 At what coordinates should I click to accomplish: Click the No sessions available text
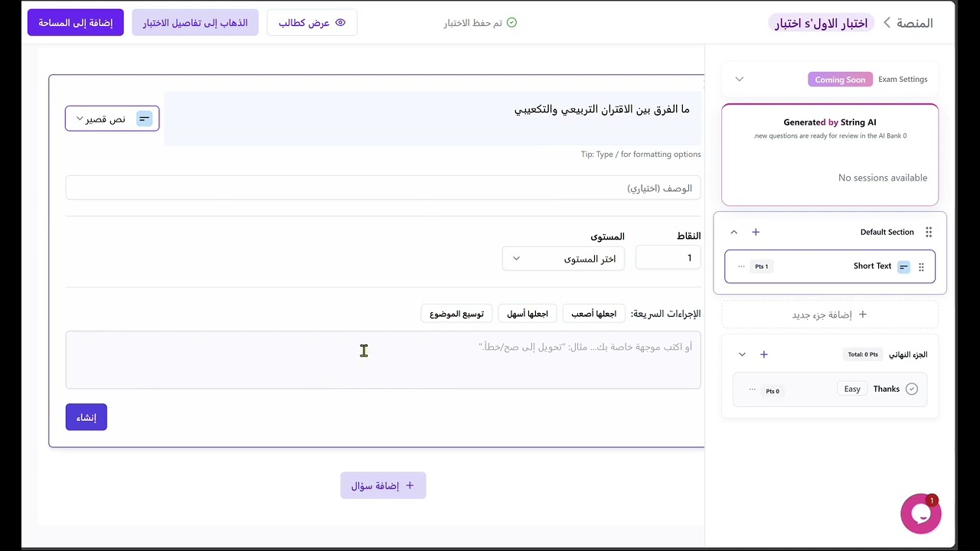(x=883, y=178)
